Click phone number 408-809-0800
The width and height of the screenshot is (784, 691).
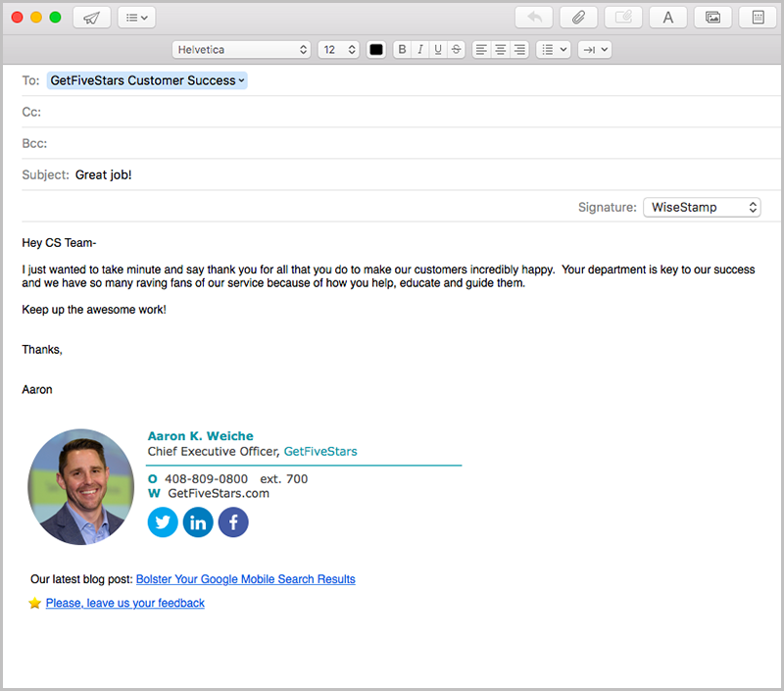tap(206, 479)
